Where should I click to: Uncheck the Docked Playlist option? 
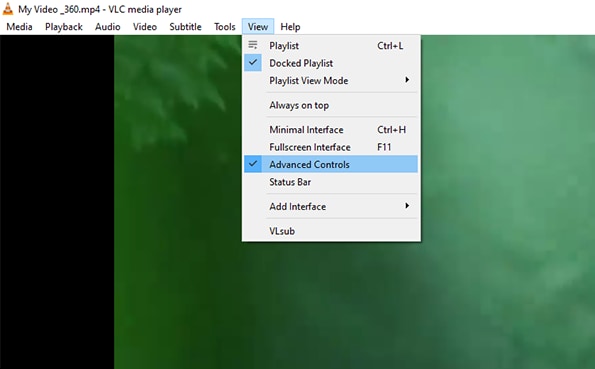tap(331, 63)
